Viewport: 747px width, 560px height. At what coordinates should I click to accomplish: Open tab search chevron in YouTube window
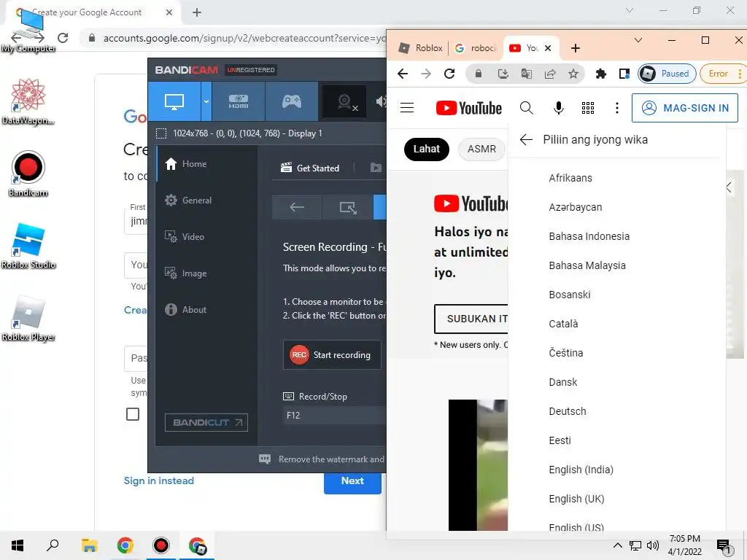[x=638, y=41]
